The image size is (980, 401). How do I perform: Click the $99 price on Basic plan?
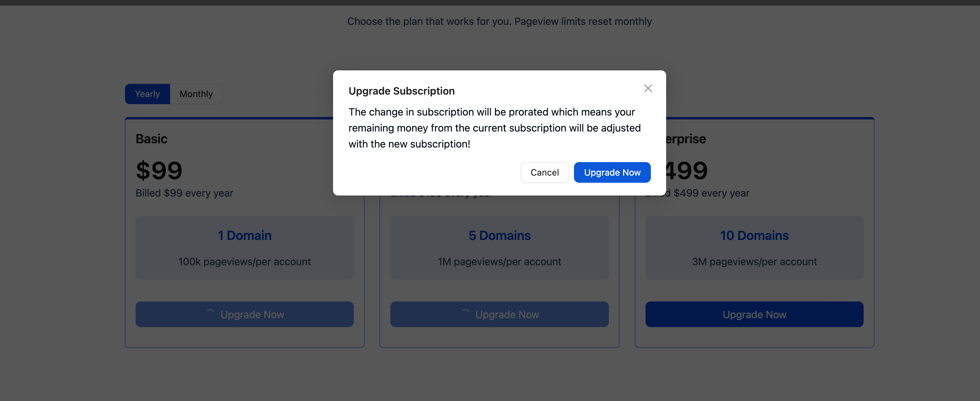159,170
